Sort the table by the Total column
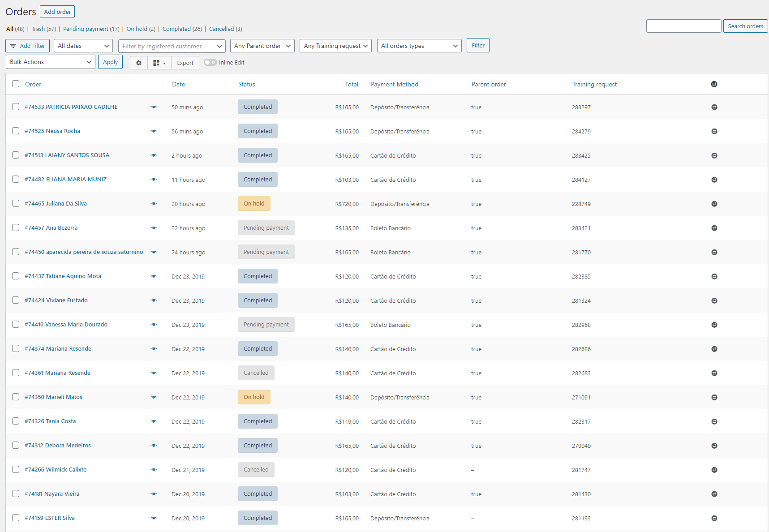Viewport: 769px width, 532px height. [x=352, y=84]
